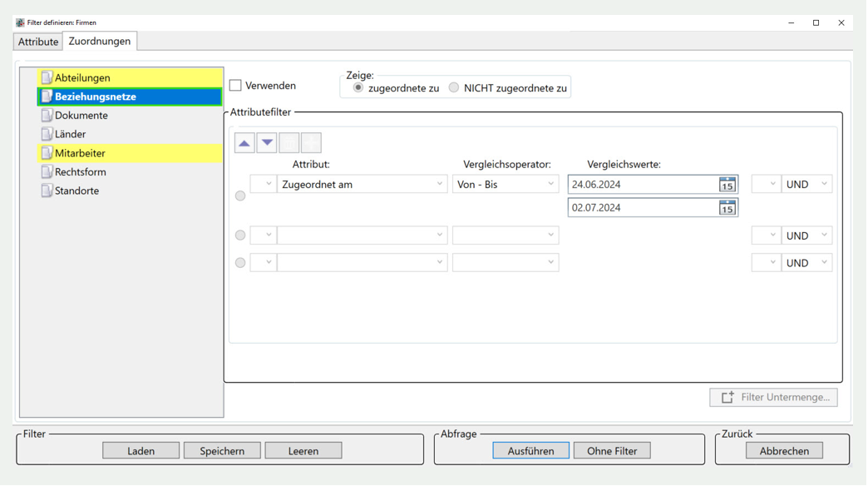Click the 24.06.2024 date input field
868x486 pixels.
(642, 185)
